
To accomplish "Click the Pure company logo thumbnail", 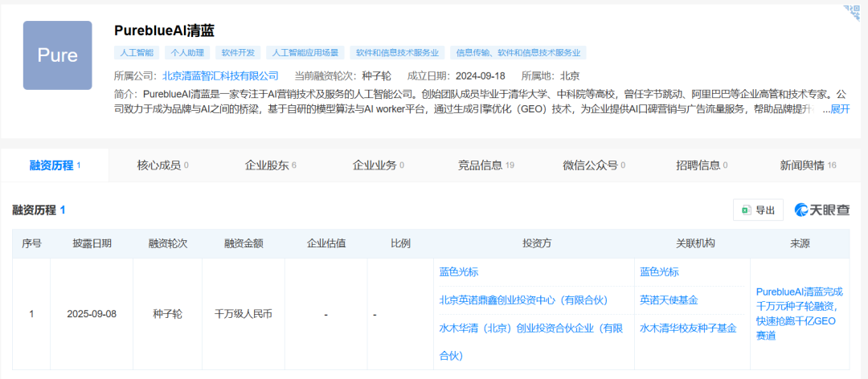I will click(57, 55).
